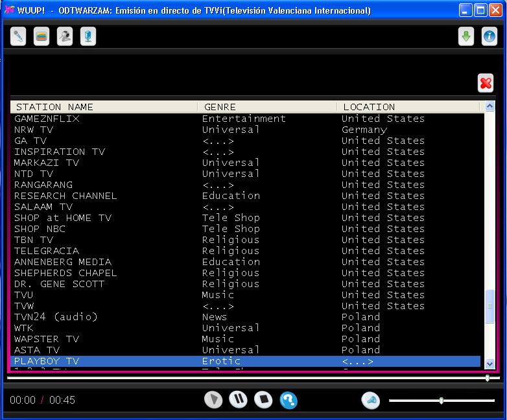Click the blue speaker device toolbar icon
Image resolution: width=507 pixels, height=420 pixels.
88,36
